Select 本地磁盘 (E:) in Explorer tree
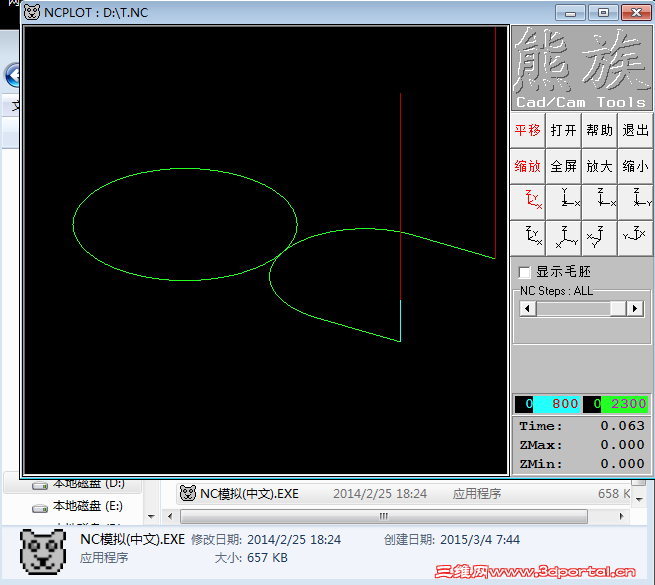Screen dimensions: 655x585 pyautogui.click(x=77, y=506)
